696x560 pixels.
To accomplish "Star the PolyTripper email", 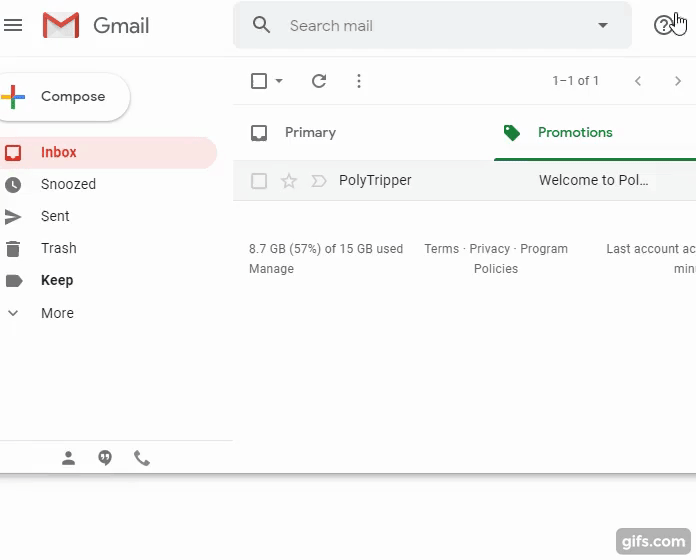I will click(289, 181).
